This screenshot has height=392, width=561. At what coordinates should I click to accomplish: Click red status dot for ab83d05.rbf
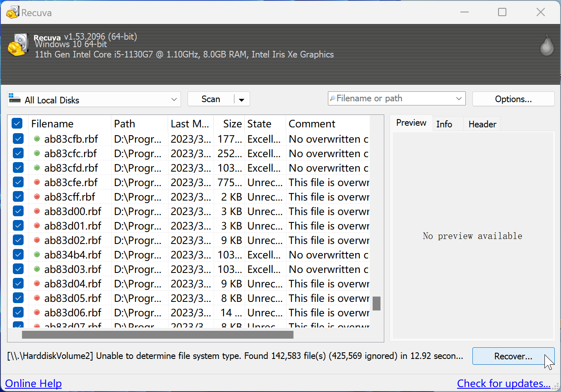[37, 298]
